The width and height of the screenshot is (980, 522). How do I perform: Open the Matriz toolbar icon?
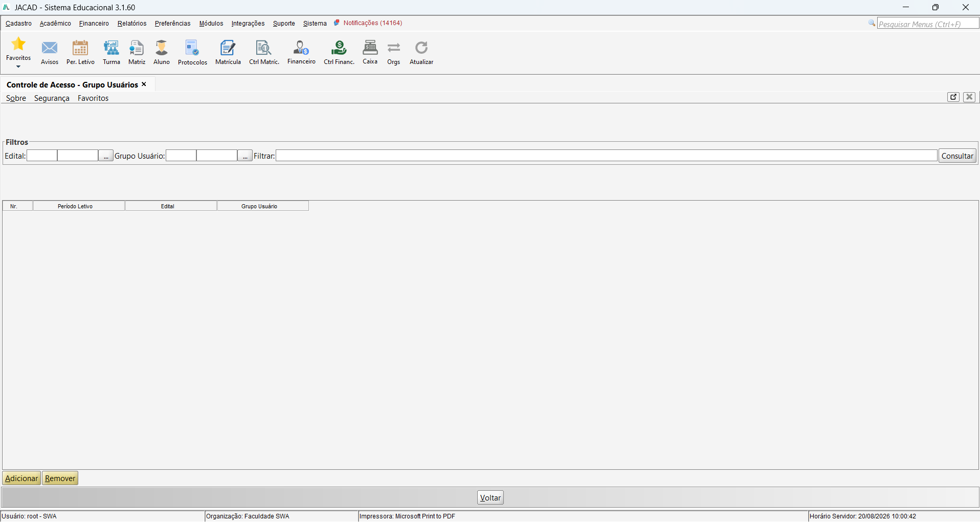137,48
